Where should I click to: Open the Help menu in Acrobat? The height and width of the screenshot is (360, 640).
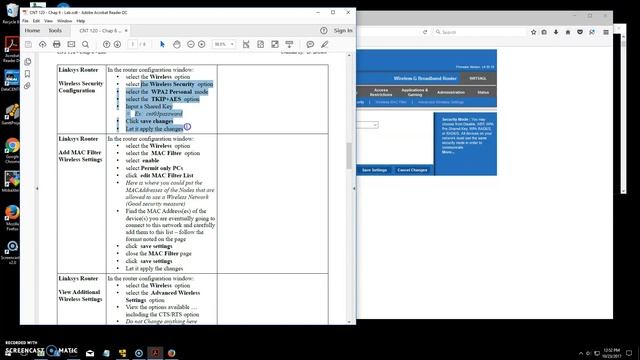81,21
